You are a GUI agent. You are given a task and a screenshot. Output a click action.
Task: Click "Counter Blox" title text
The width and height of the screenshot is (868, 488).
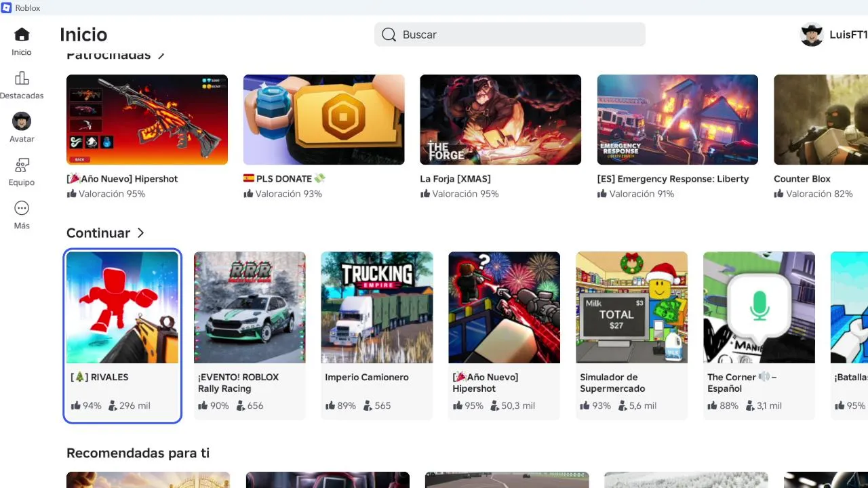tap(802, 179)
